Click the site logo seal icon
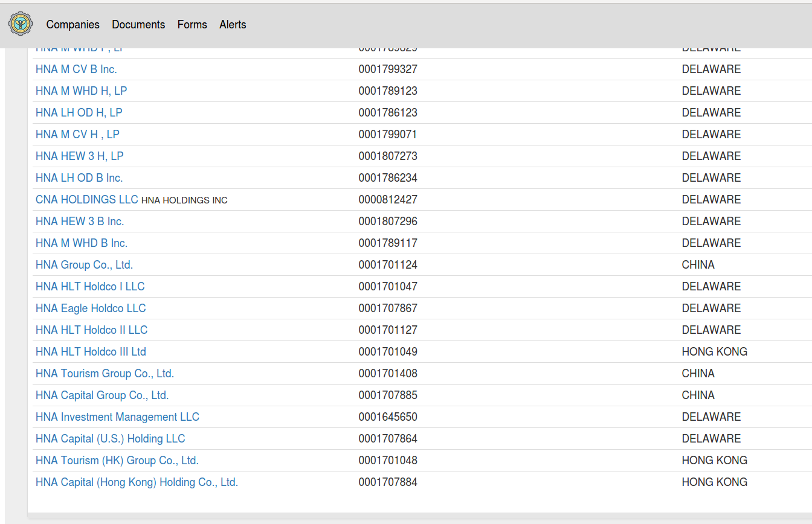 coord(21,24)
